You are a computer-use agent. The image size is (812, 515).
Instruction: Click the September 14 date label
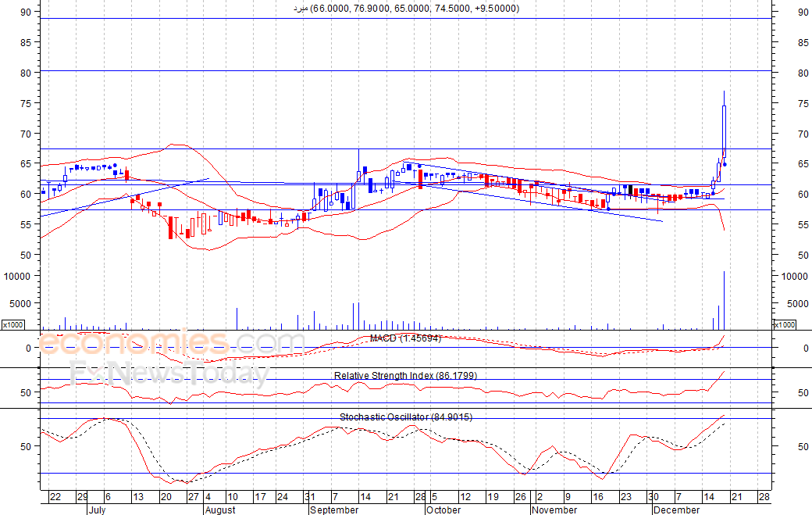coord(365,497)
